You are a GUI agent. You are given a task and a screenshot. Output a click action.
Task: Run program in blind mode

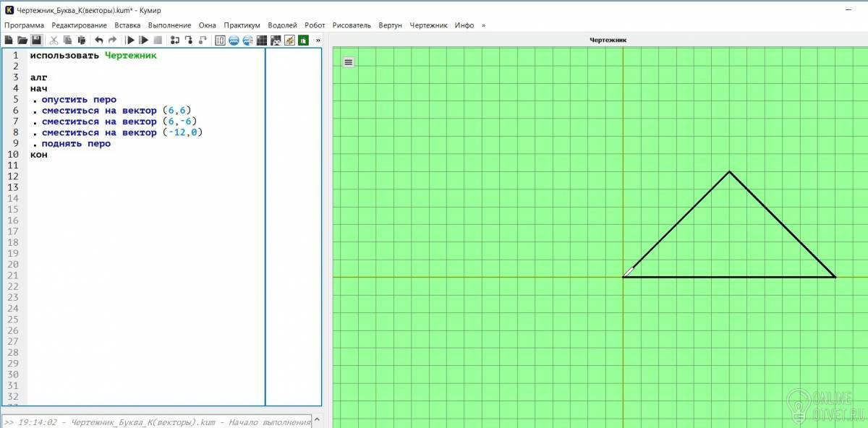click(144, 40)
